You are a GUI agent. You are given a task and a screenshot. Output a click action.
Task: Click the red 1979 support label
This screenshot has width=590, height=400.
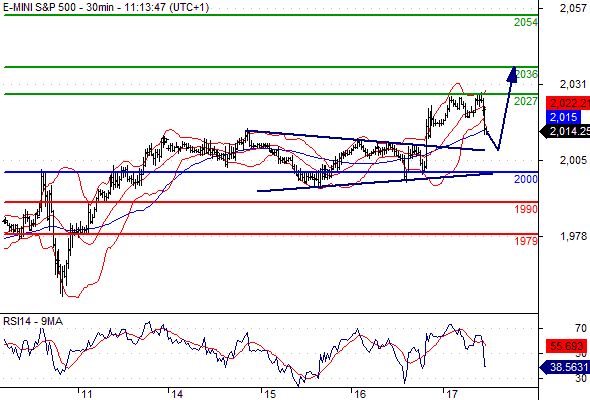point(526,240)
